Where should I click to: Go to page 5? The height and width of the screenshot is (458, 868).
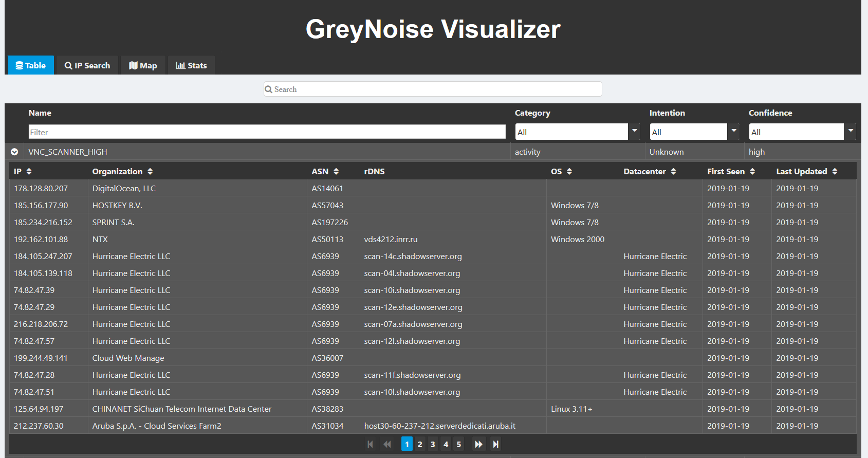459,444
